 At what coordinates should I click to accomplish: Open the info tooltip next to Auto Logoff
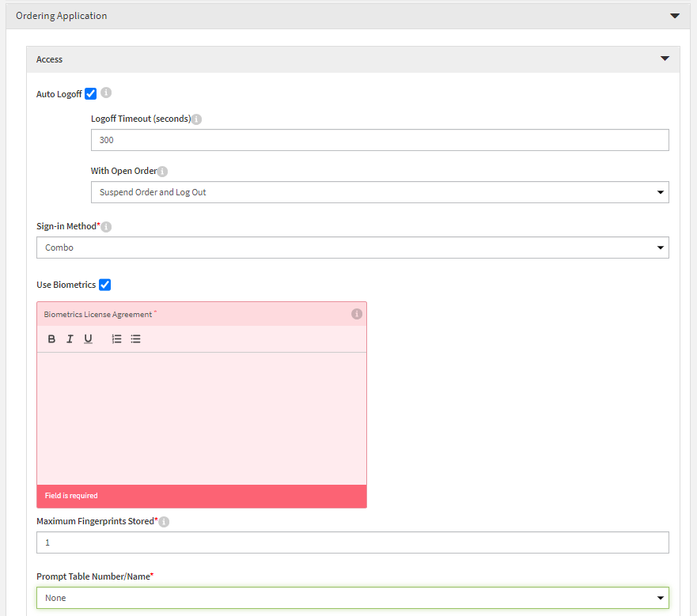tap(107, 93)
